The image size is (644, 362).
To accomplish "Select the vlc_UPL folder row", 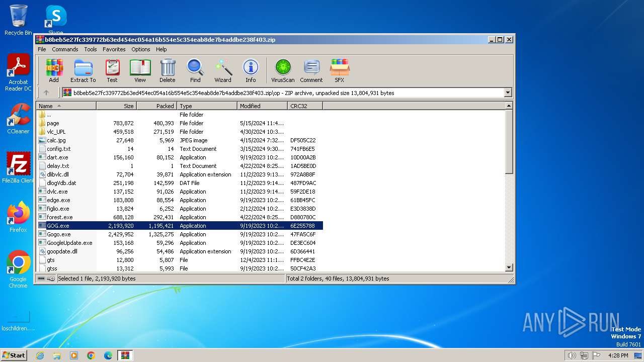I will point(180,132).
